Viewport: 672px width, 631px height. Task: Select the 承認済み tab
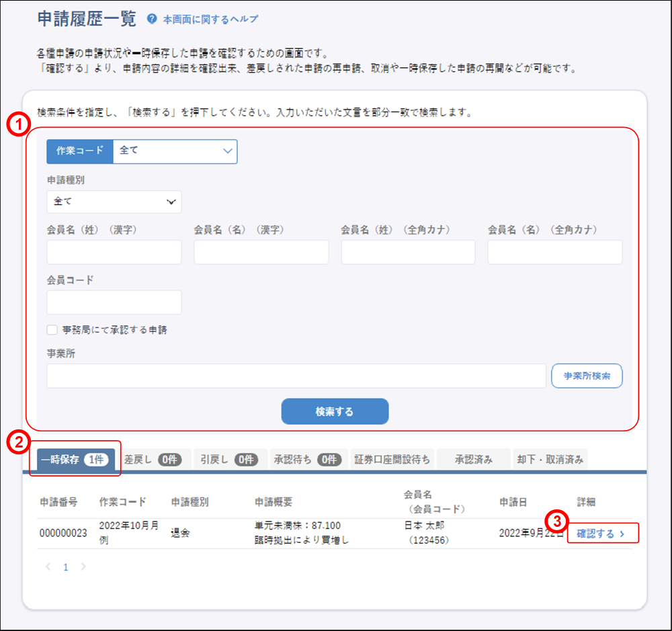click(x=474, y=460)
